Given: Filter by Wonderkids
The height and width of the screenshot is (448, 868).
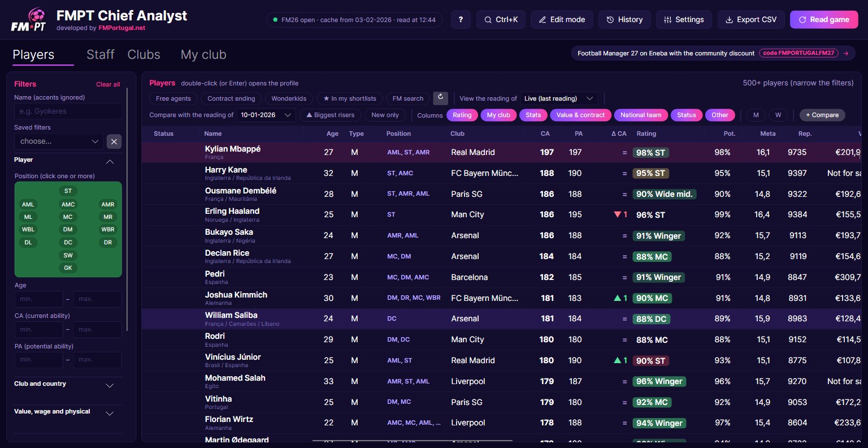Looking at the screenshot, I should pos(289,98).
